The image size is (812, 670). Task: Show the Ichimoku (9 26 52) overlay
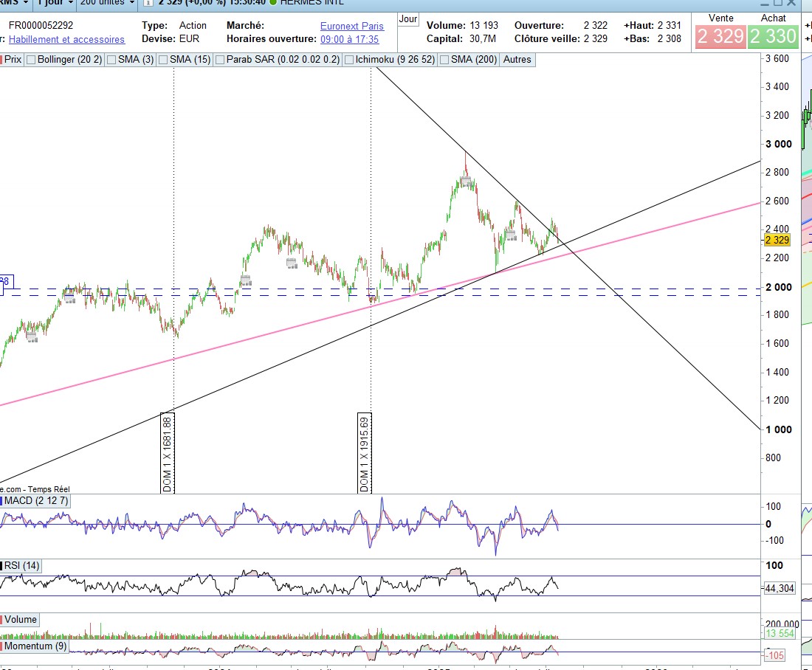pyautogui.click(x=349, y=60)
